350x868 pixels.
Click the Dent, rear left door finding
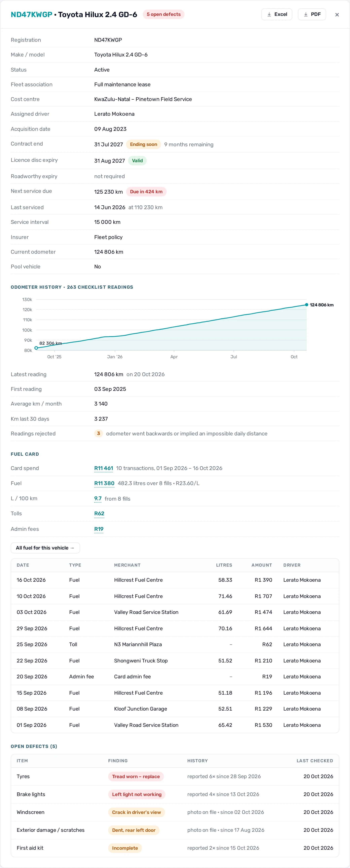[133, 830]
